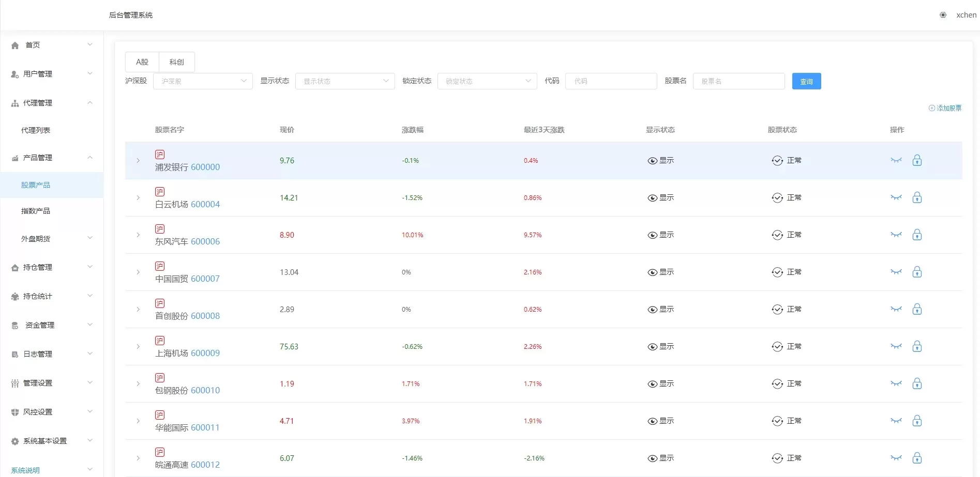This screenshot has width=980, height=477.
Task: Toggle the 显示 eye for 首创股份
Action: pos(652,310)
